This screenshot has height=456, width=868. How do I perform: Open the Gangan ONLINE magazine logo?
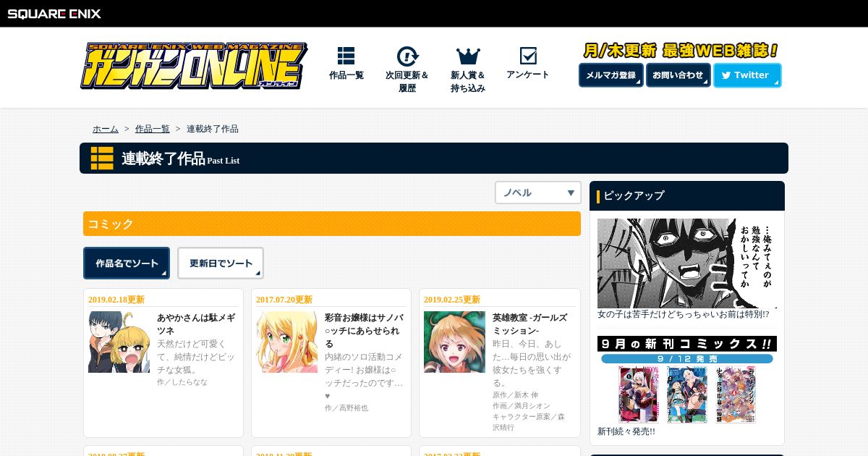click(194, 66)
